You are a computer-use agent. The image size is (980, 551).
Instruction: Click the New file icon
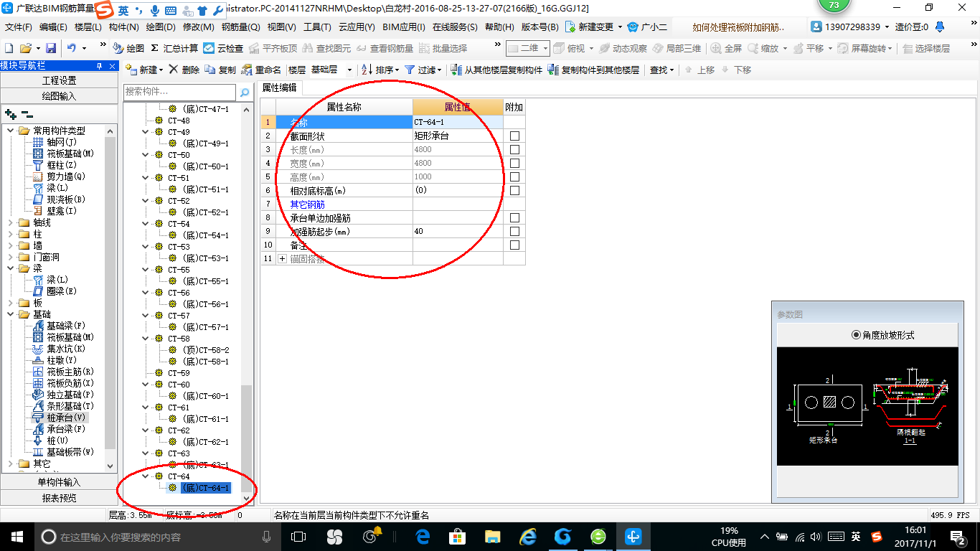[x=9, y=48]
